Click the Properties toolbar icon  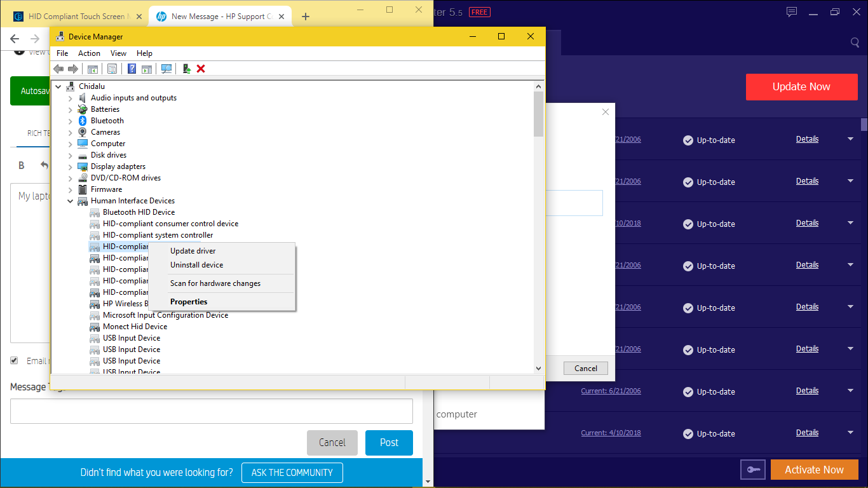tap(112, 69)
